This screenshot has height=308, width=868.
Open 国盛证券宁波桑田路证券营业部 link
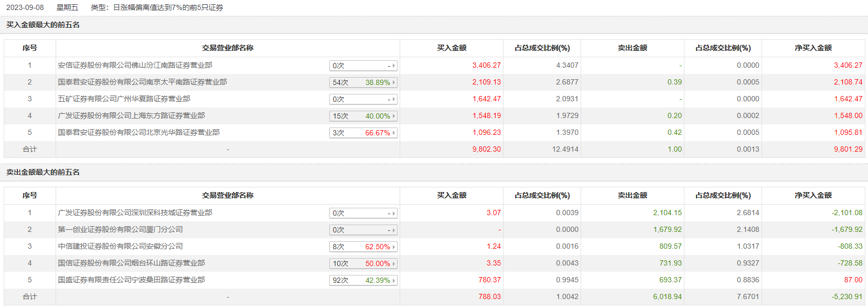click(131, 280)
